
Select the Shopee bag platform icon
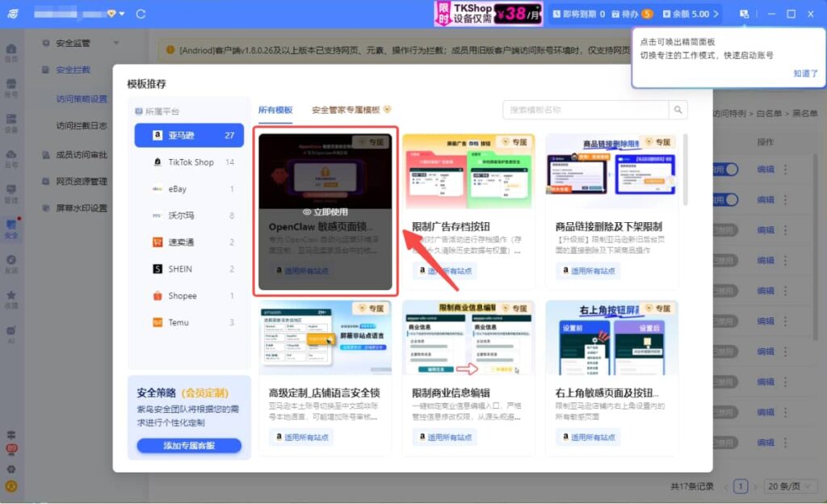click(157, 296)
